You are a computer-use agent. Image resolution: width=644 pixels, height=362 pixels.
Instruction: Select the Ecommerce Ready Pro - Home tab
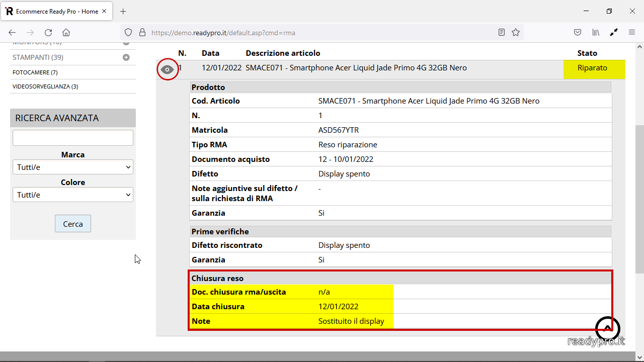[56, 11]
